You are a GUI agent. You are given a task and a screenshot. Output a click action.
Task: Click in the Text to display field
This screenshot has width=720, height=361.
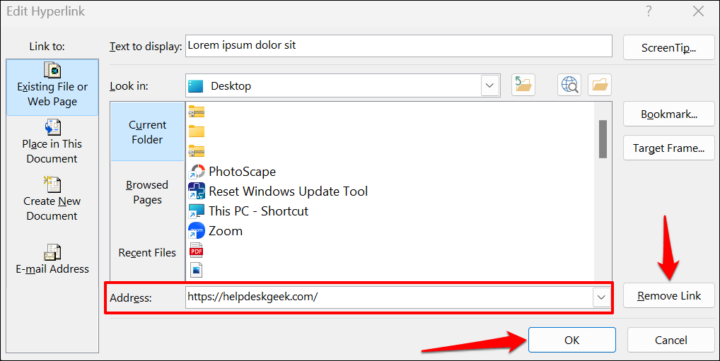click(399, 46)
